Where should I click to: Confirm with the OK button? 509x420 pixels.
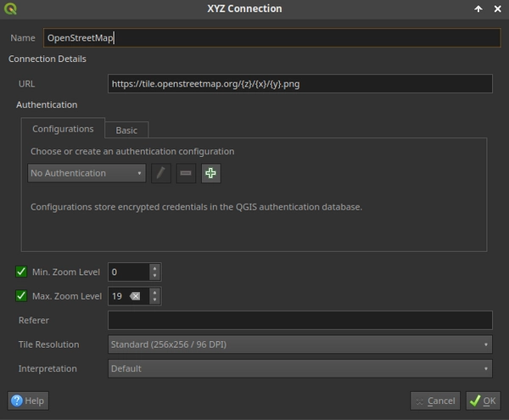[484, 401]
